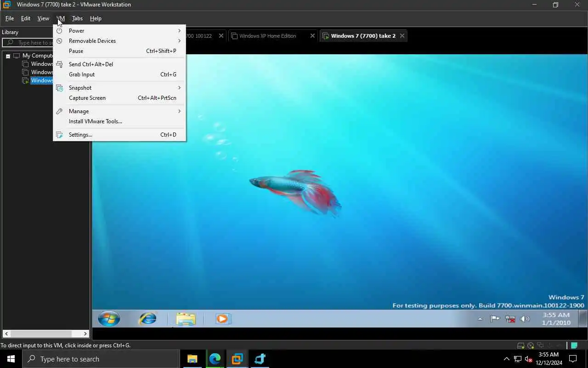588x368 pixels.
Task: Click the guest clock showing 1/1/2010
Action: click(556, 319)
